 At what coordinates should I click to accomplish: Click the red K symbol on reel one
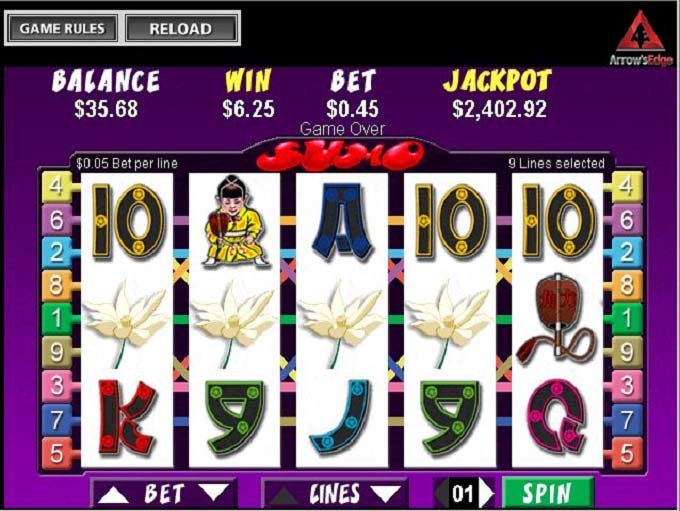[127, 418]
